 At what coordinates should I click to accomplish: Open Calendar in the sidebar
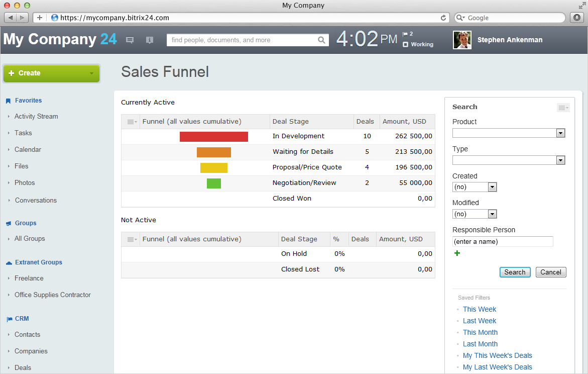pos(28,149)
